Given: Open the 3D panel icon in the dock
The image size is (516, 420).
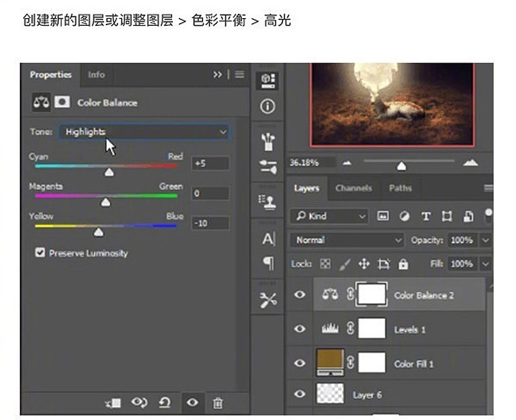Looking at the screenshot, I should tap(268, 81).
